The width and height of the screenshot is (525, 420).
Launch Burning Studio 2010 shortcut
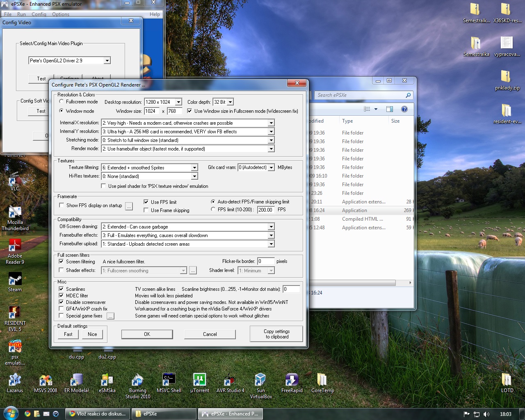[x=138, y=386]
